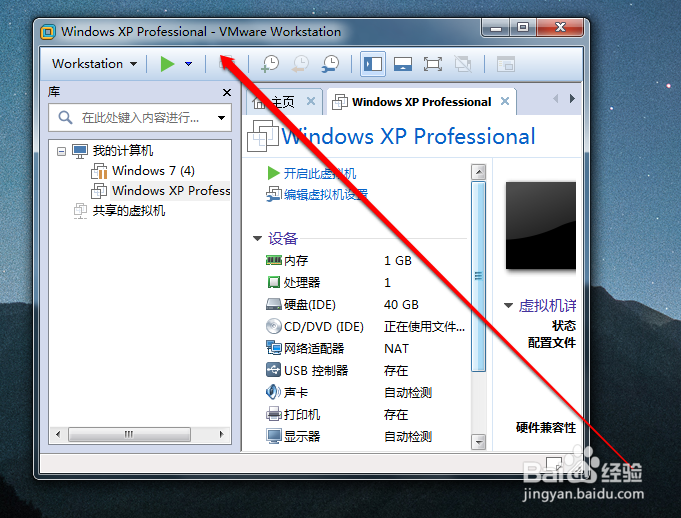Select Windows XP Profess... in library tree
The image size is (681, 518).
[171, 191]
